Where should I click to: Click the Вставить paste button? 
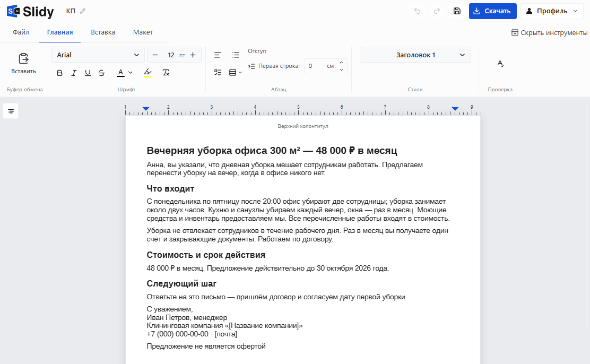24,63
